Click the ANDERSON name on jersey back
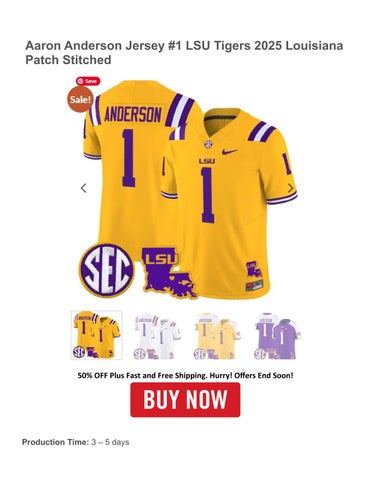 pos(133,115)
